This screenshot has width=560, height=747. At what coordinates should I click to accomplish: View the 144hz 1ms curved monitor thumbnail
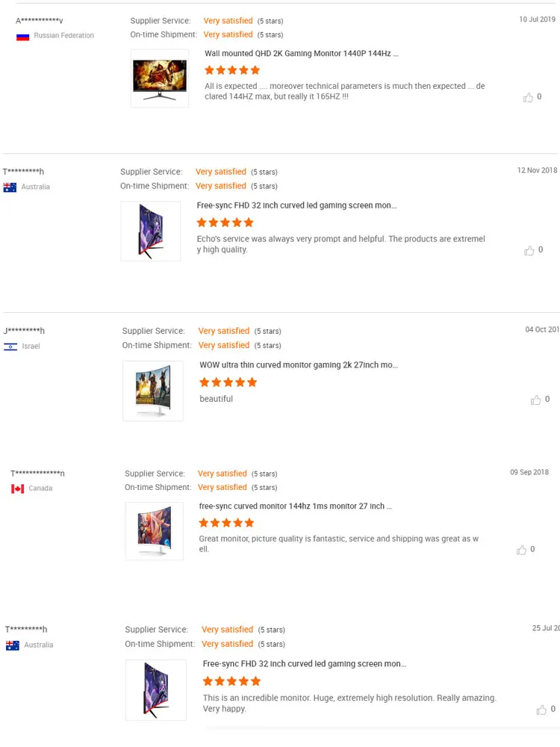[x=155, y=531]
